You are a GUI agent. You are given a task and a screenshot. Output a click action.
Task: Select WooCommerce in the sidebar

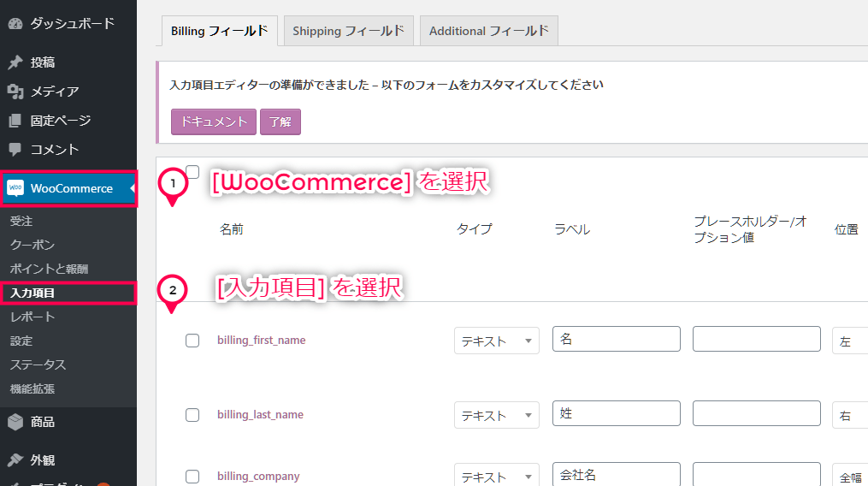point(68,188)
